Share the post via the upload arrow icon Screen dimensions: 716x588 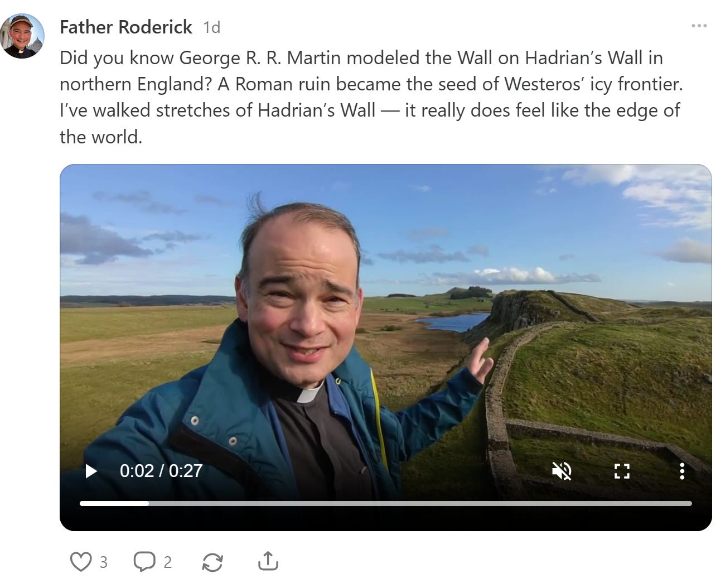(x=268, y=561)
